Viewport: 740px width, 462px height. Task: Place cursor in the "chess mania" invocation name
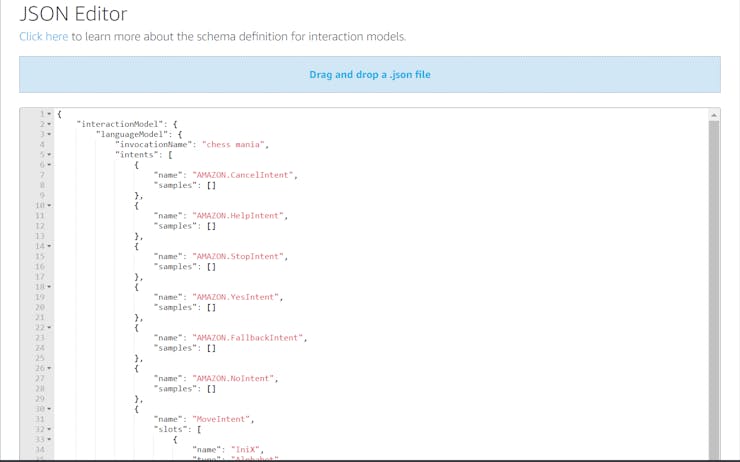tap(235, 145)
